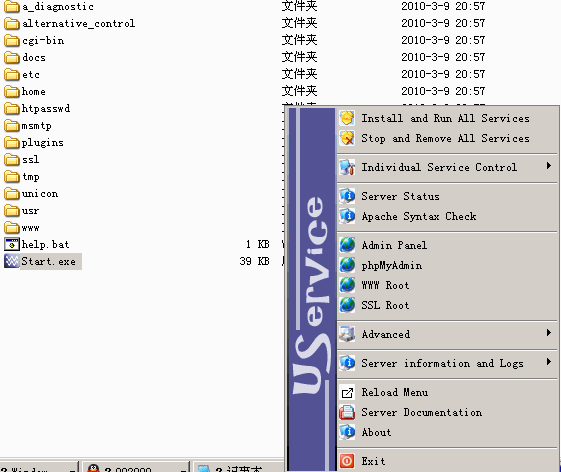This screenshot has width=561, height=472.
Task: Select the cgi-bin folder name
Action: [x=43, y=40]
